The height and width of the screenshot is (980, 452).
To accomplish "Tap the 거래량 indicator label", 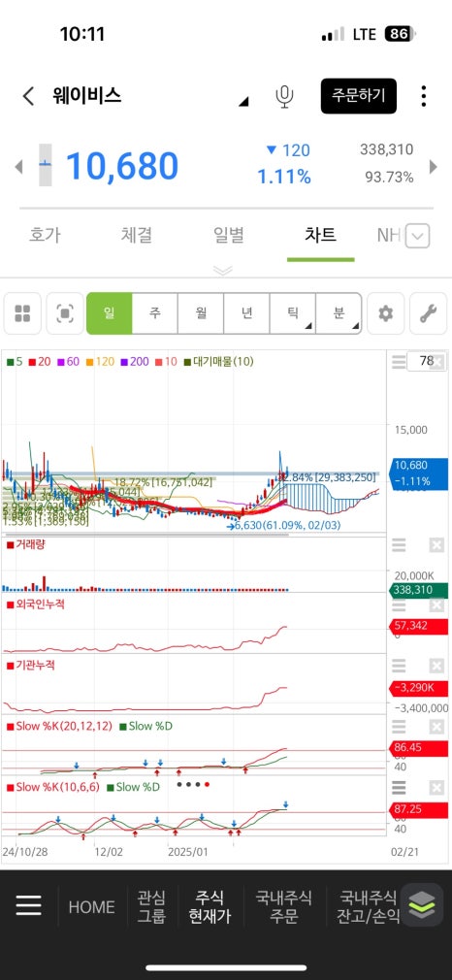I will tap(25, 544).
